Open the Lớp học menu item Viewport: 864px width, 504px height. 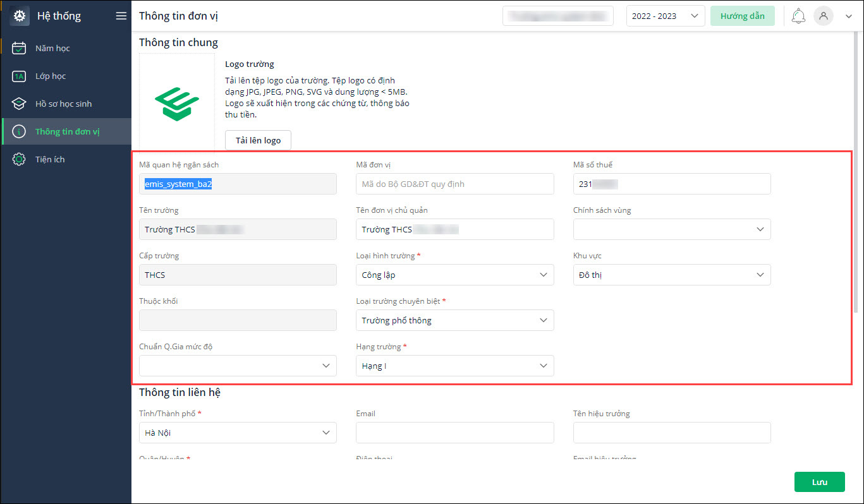66,76
